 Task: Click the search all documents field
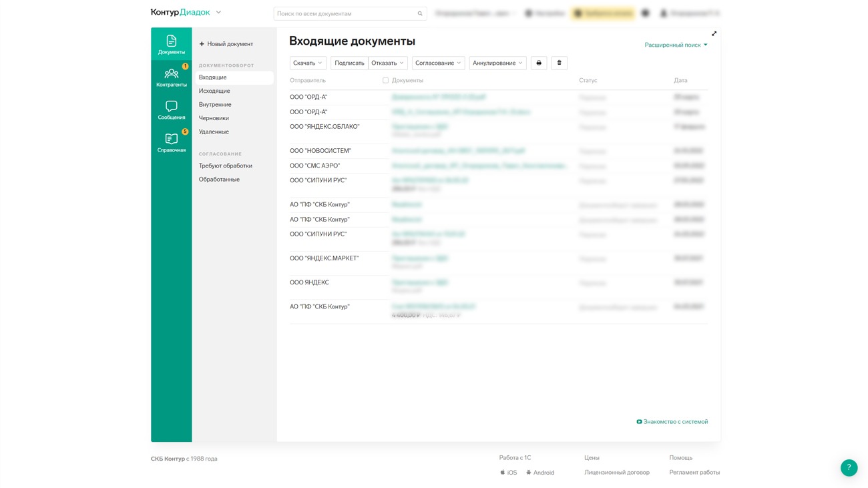[x=344, y=13]
